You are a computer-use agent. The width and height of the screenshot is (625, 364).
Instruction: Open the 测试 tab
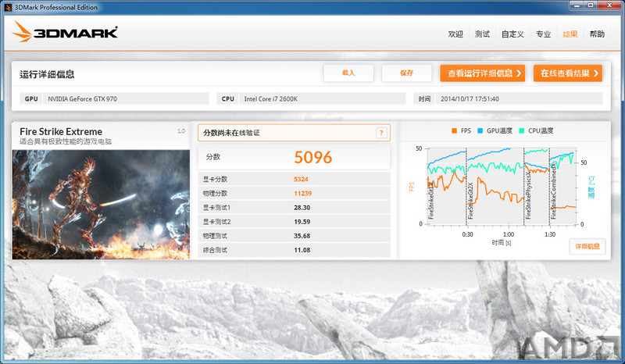coord(482,34)
